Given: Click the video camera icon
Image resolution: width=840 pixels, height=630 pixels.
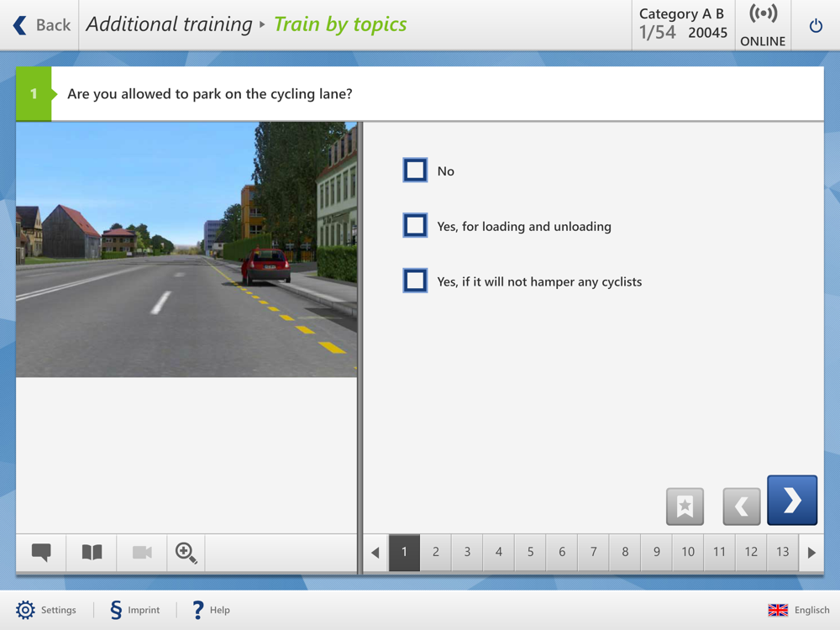Looking at the screenshot, I should (x=142, y=552).
